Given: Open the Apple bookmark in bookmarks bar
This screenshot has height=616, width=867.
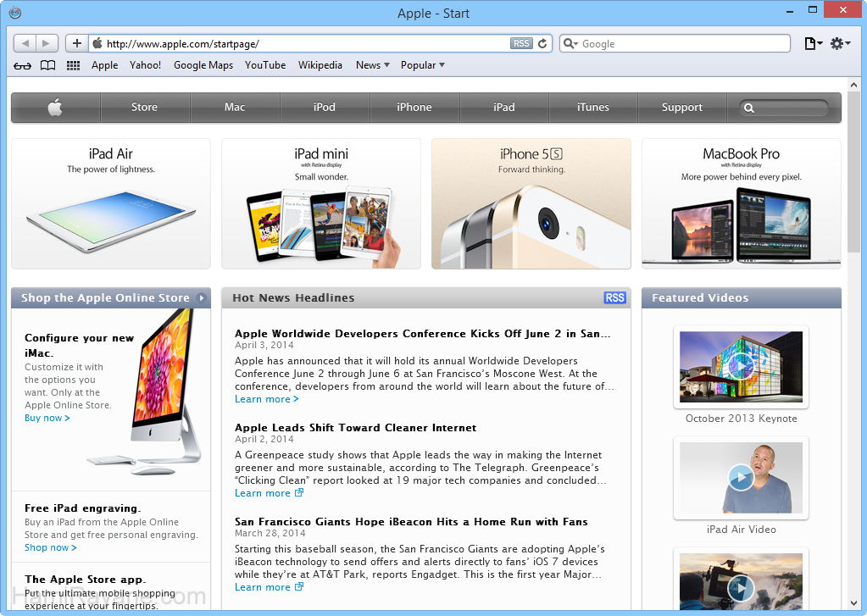Looking at the screenshot, I should pyautogui.click(x=104, y=65).
